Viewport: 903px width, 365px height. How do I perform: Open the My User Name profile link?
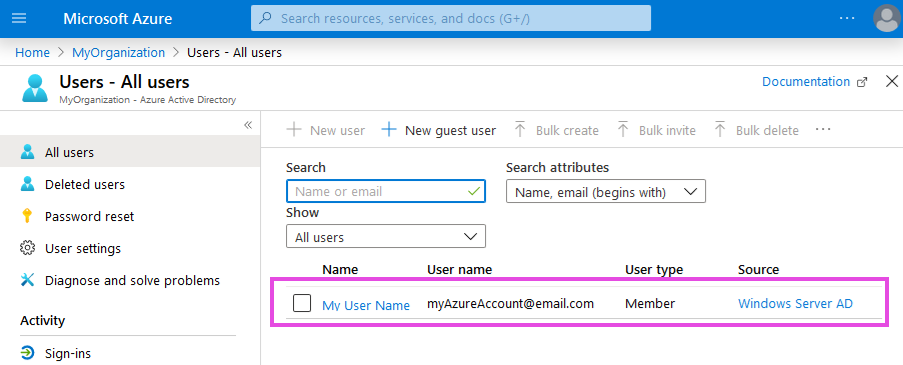tap(366, 305)
